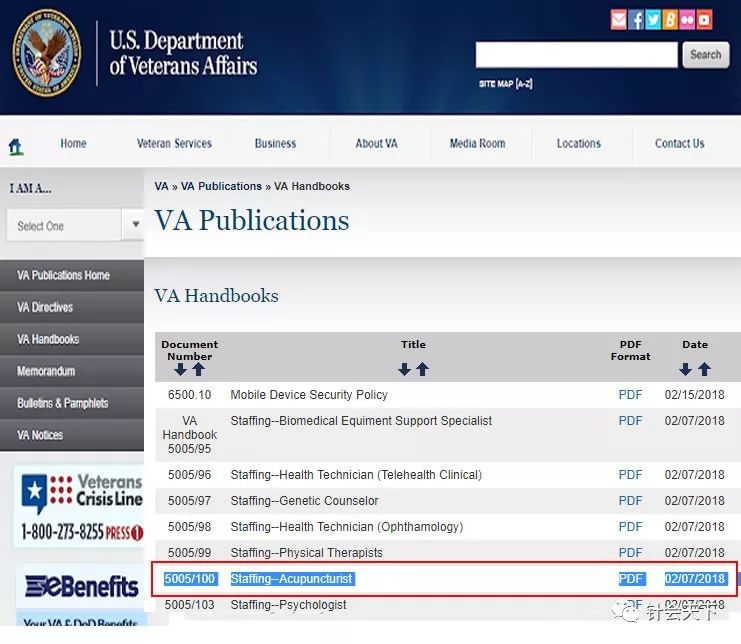
Task: Open PDF for Physical Therapists
Action: (x=630, y=552)
